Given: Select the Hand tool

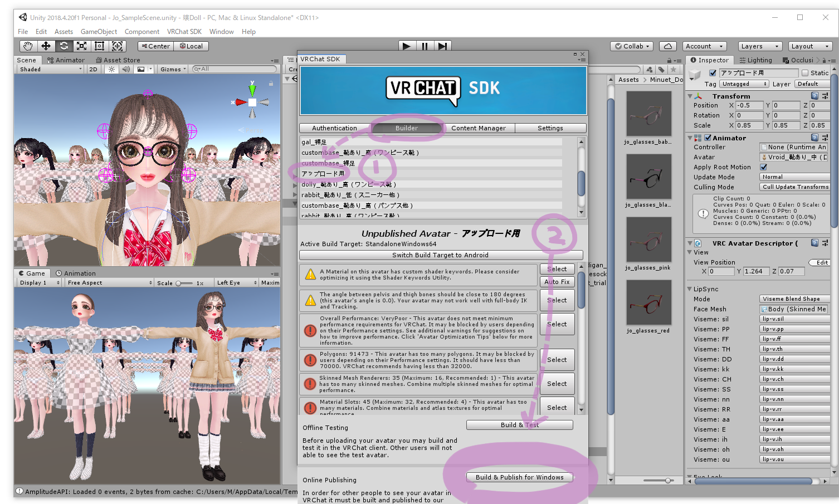Looking at the screenshot, I should point(28,46).
